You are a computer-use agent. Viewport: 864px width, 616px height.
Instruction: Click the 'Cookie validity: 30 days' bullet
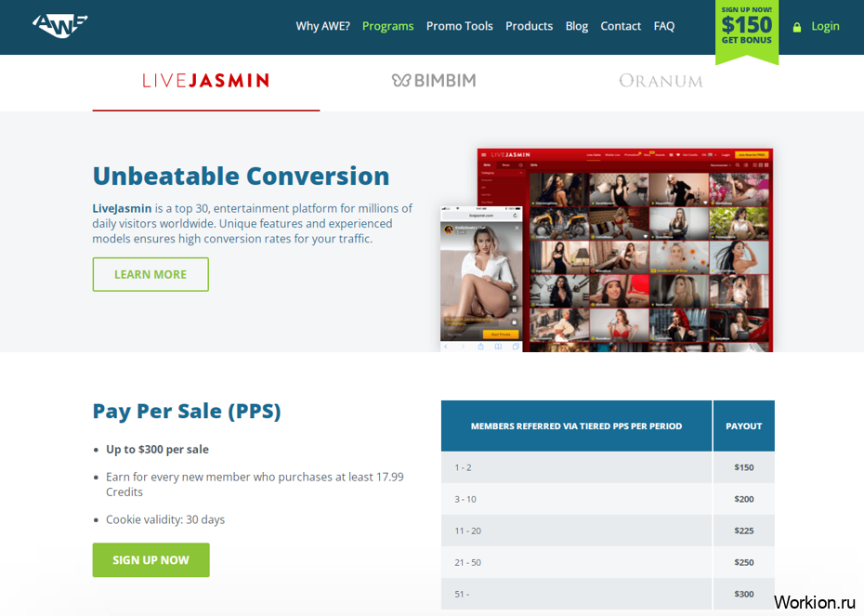point(165,519)
